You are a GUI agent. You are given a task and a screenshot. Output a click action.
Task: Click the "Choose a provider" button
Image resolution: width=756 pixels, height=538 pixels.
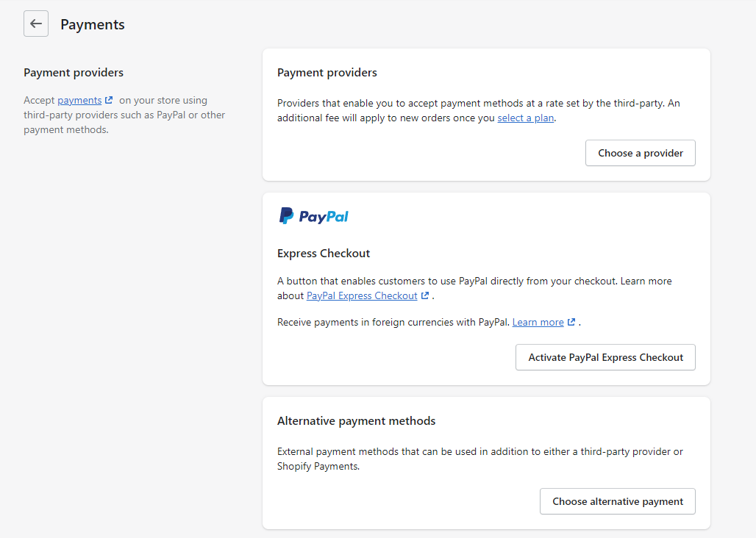(x=639, y=153)
